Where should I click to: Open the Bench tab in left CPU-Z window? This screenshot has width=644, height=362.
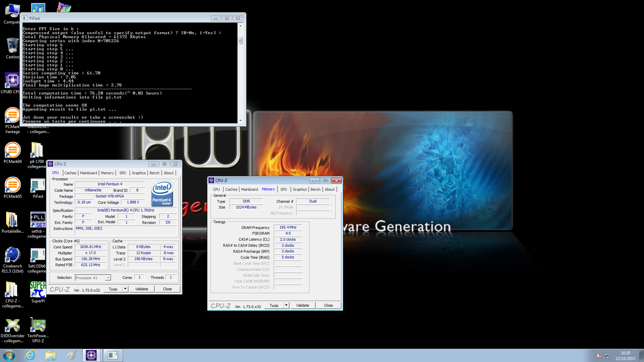coord(155,173)
